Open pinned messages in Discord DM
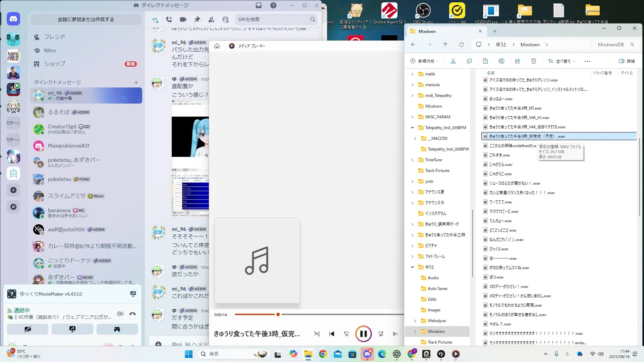 coord(197,19)
